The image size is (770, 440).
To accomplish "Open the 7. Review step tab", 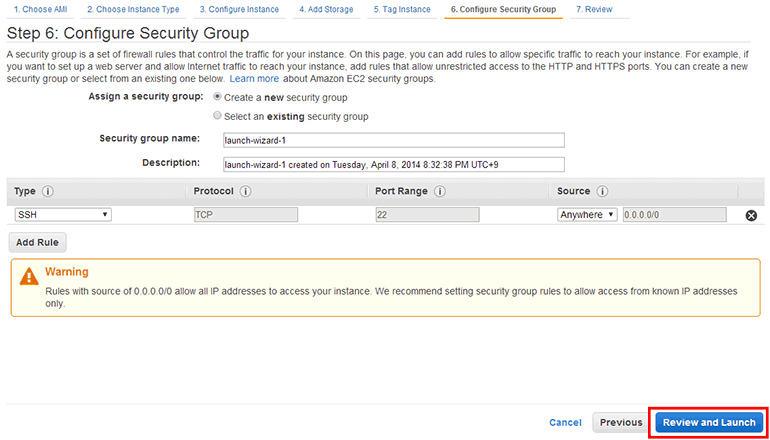I will [x=594, y=9].
